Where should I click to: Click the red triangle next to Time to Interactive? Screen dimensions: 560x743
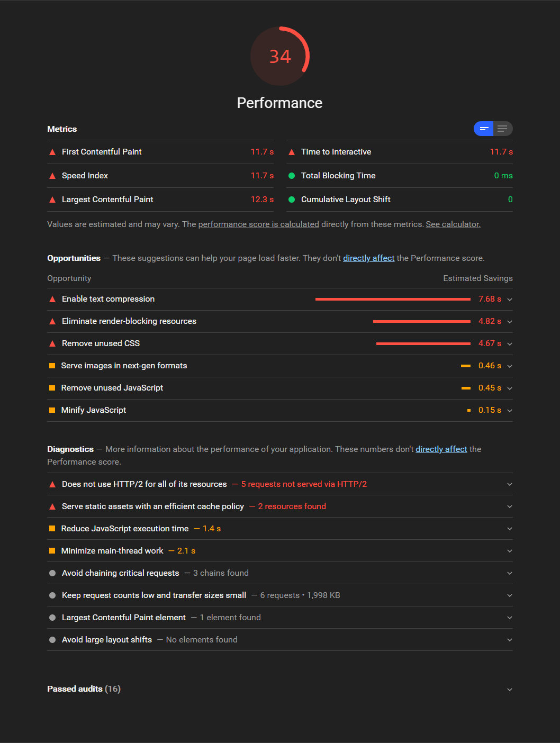[292, 152]
